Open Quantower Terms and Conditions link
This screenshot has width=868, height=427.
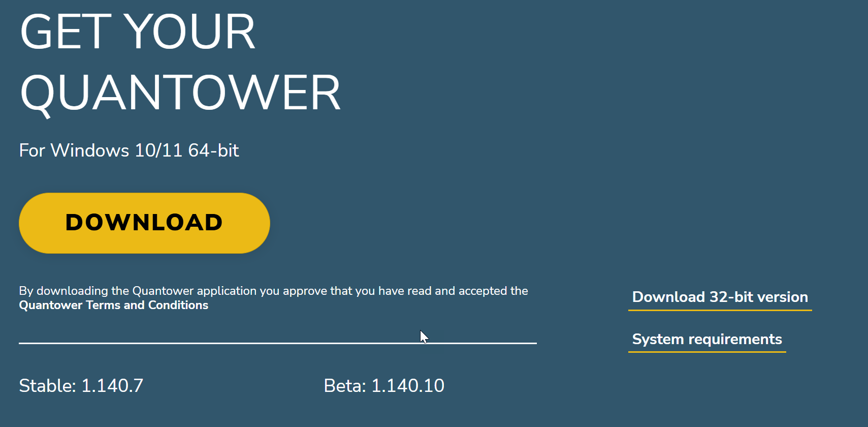[x=114, y=305]
